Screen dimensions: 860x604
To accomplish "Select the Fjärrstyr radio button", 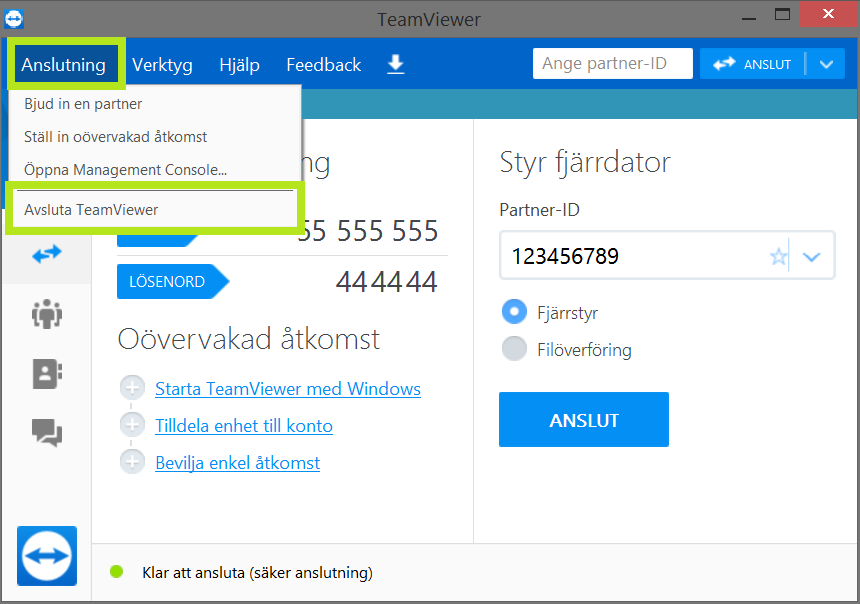I will coord(514,312).
